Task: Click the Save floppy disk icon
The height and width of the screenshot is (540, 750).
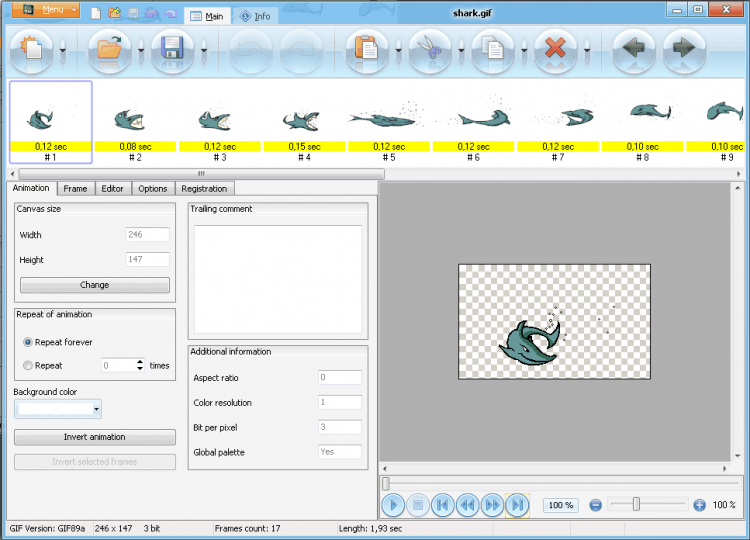Action: tap(172, 49)
